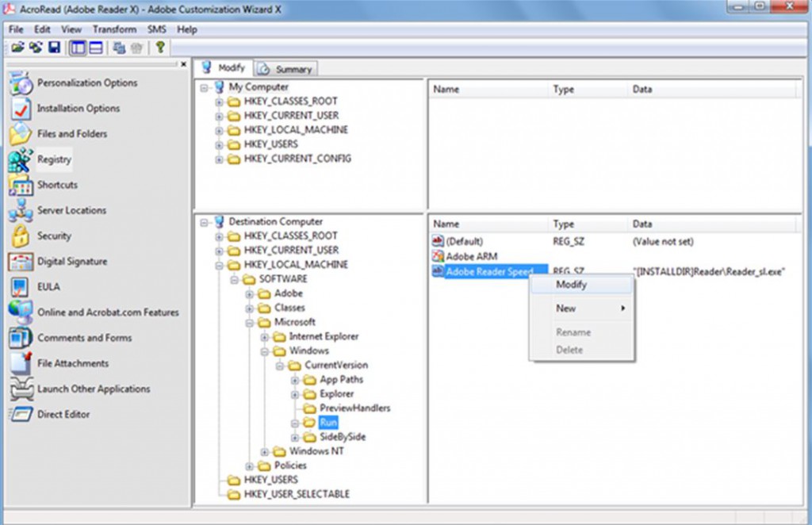Open the Transform menu
This screenshot has height=525, width=812.
(x=114, y=29)
